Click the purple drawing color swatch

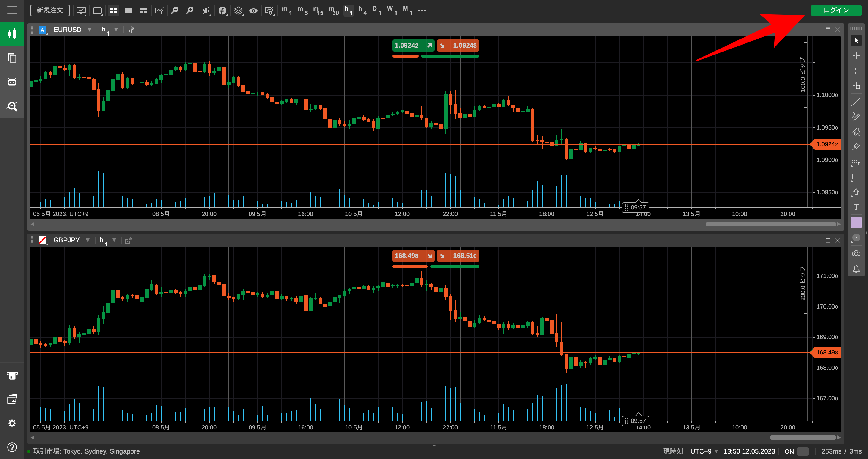tap(856, 223)
